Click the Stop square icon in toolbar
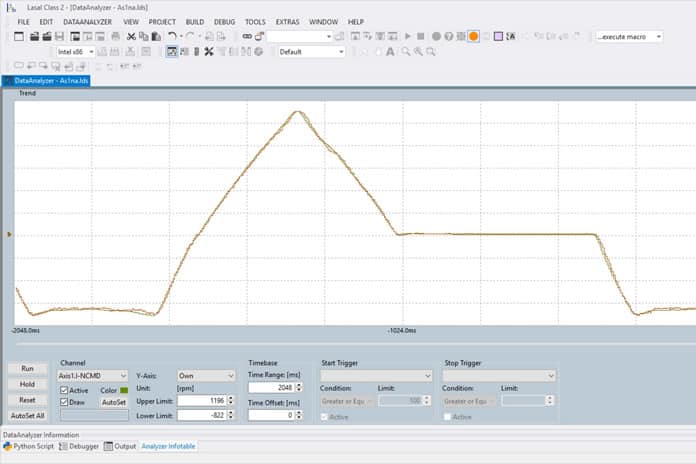The height and width of the screenshot is (464, 696). [x=420, y=36]
